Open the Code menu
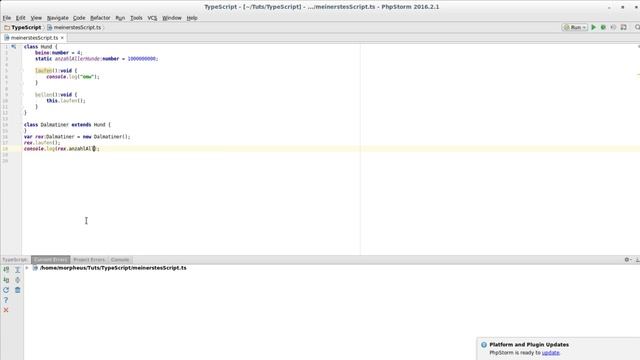 [x=79, y=18]
